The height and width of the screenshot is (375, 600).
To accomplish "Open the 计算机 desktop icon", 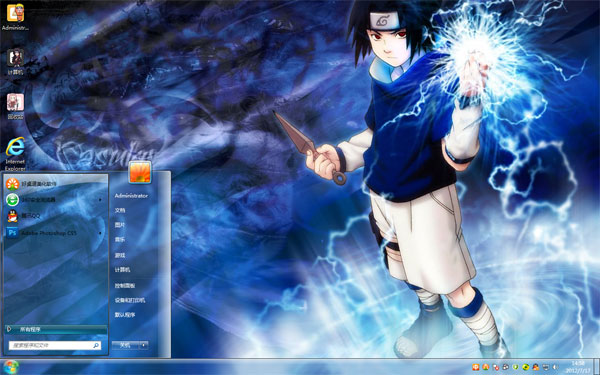I will (x=15, y=62).
